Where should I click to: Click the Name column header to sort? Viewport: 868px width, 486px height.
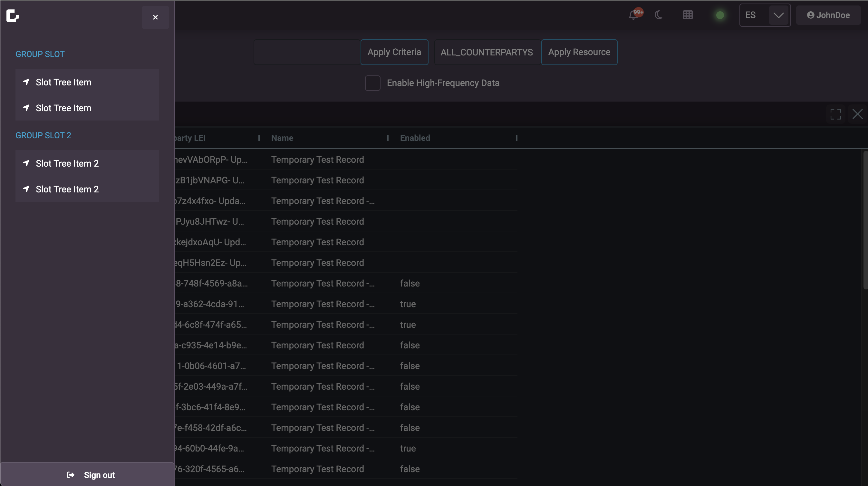pos(282,138)
